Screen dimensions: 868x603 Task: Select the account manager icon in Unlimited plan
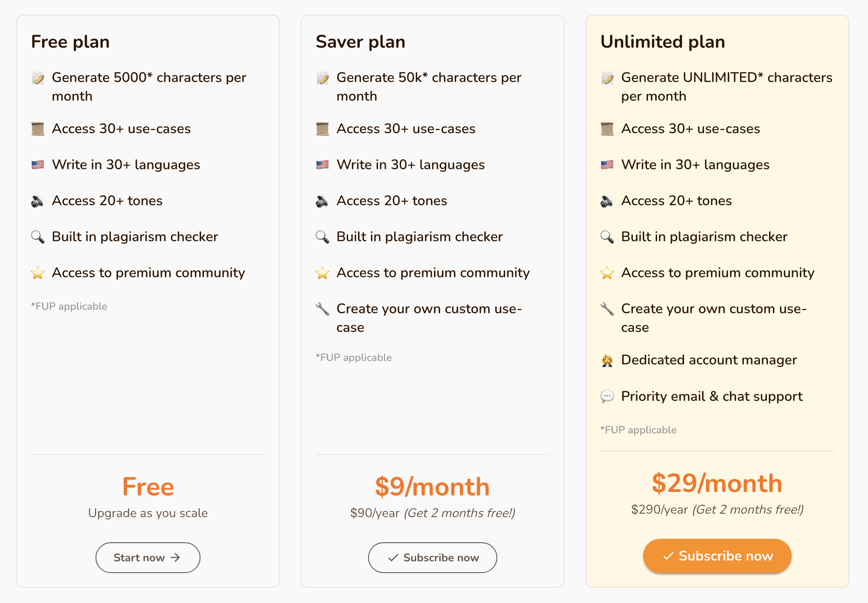607,360
